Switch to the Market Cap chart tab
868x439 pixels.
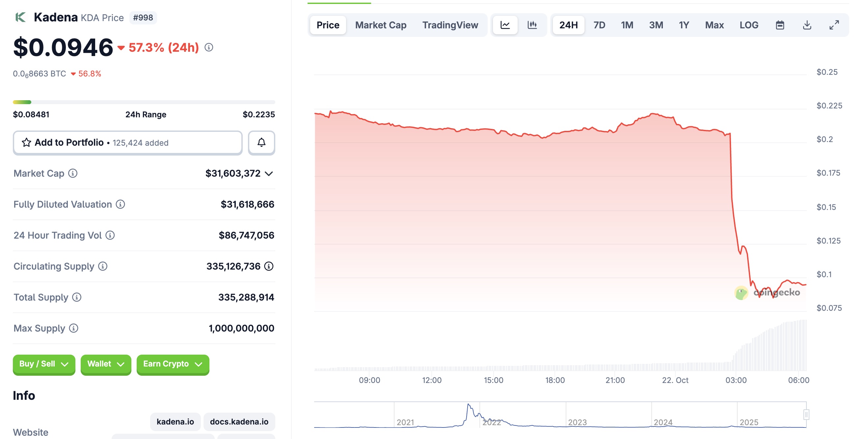(x=380, y=25)
